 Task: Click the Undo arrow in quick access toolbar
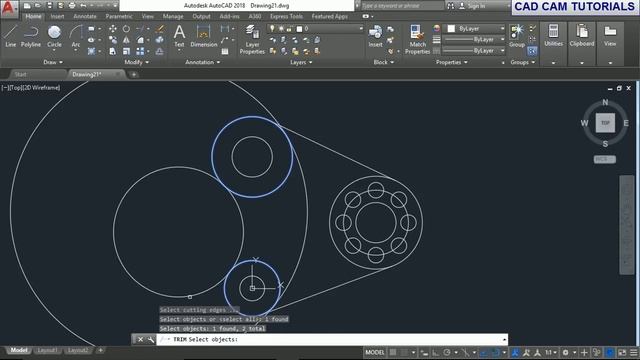coord(83,6)
